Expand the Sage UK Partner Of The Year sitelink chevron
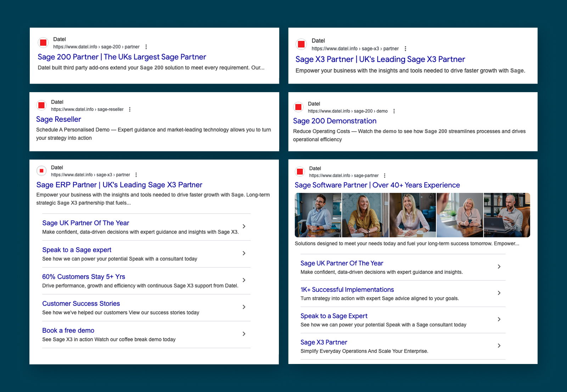Screen dimensions: 567x392 click(x=244, y=226)
